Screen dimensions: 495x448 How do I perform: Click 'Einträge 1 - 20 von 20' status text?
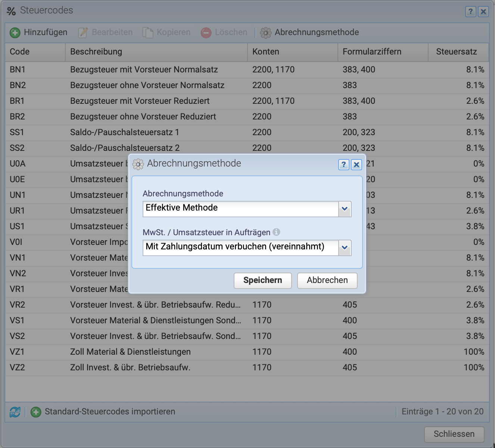(x=443, y=412)
